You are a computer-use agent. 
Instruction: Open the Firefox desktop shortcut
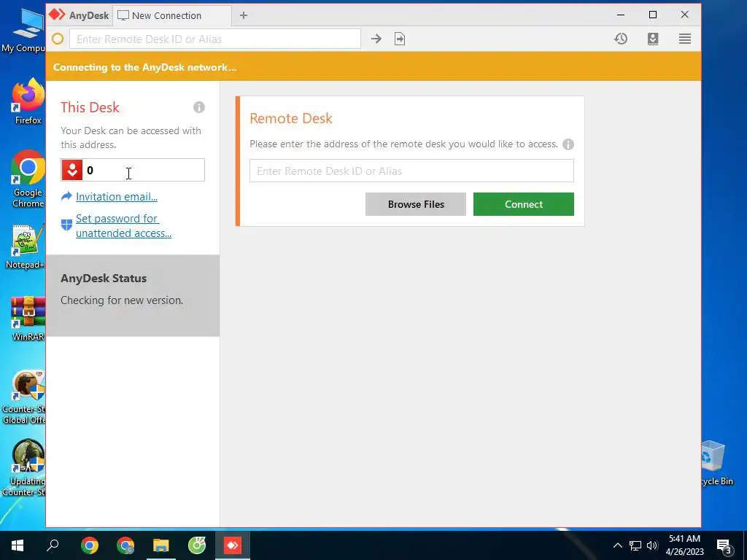(28, 102)
